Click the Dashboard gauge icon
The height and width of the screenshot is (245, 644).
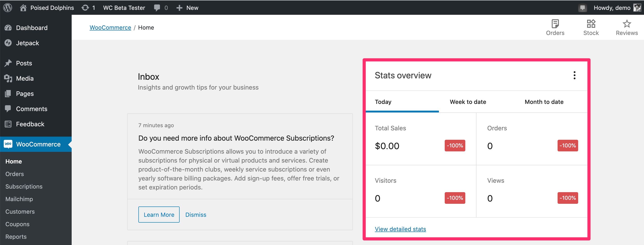(8, 28)
